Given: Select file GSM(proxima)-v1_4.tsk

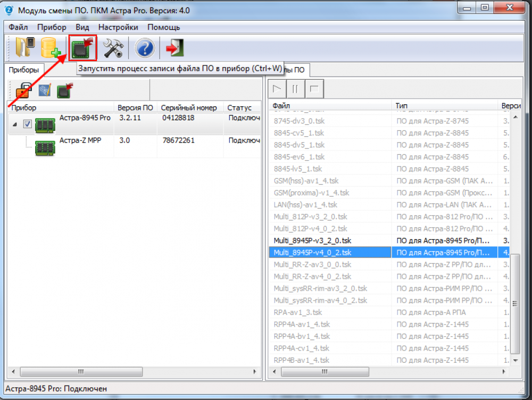Looking at the screenshot, I should [311, 193].
